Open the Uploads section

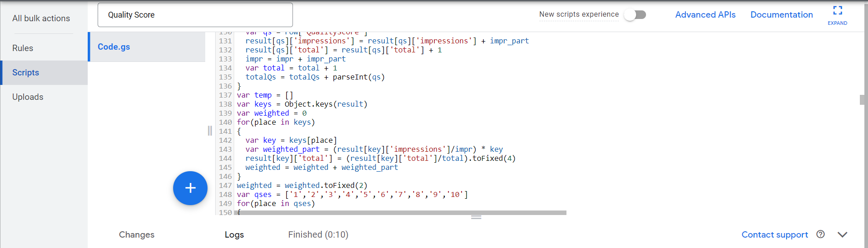coord(28,97)
